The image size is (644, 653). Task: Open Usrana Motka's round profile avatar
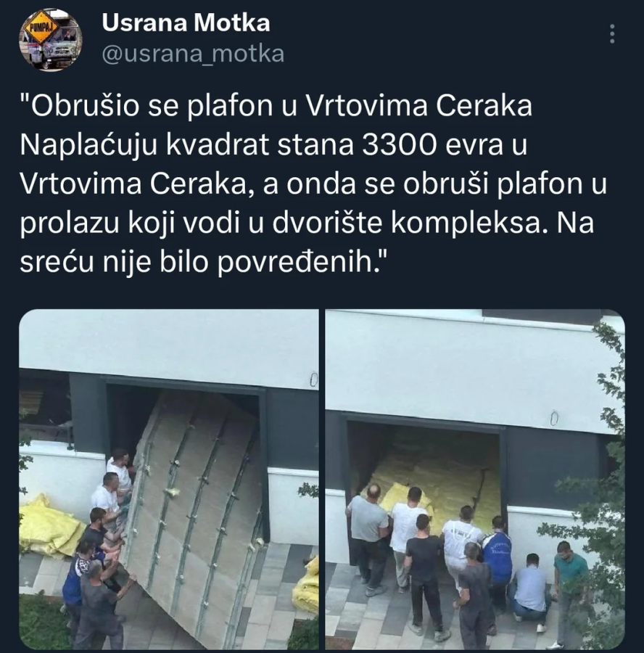tap(50, 40)
